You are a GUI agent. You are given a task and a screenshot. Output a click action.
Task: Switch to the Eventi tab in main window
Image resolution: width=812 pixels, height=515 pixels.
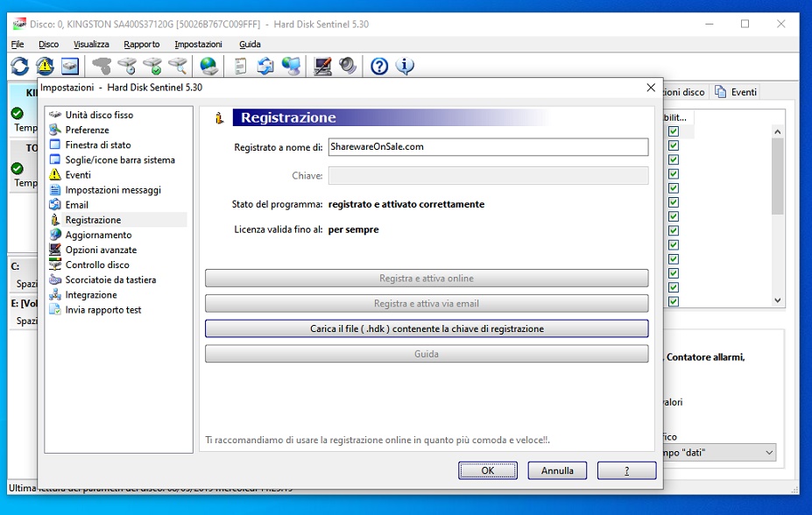[736, 92]
